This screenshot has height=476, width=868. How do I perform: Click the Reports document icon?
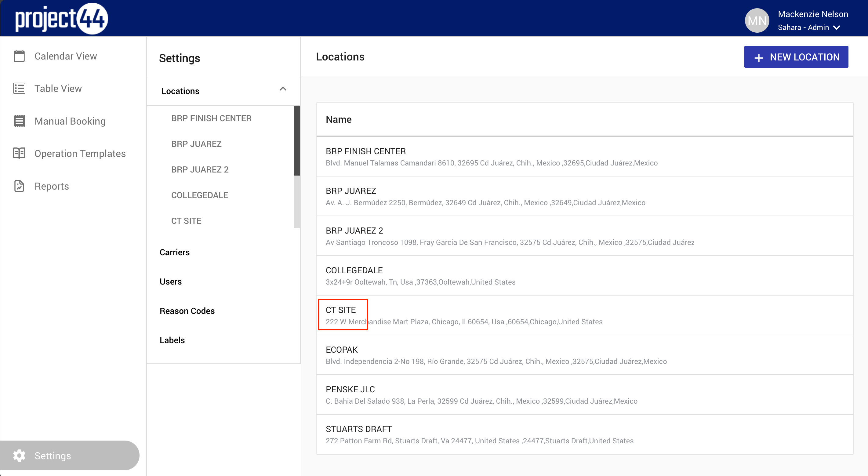(19, 186)
